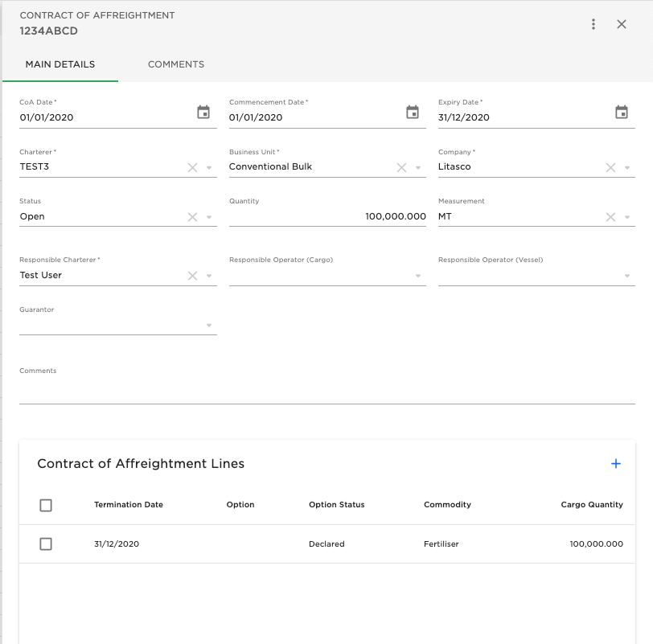This screenshot has height=644, width=653.
Task: Switch to the Main Details tab
Action: coord(60,64)
